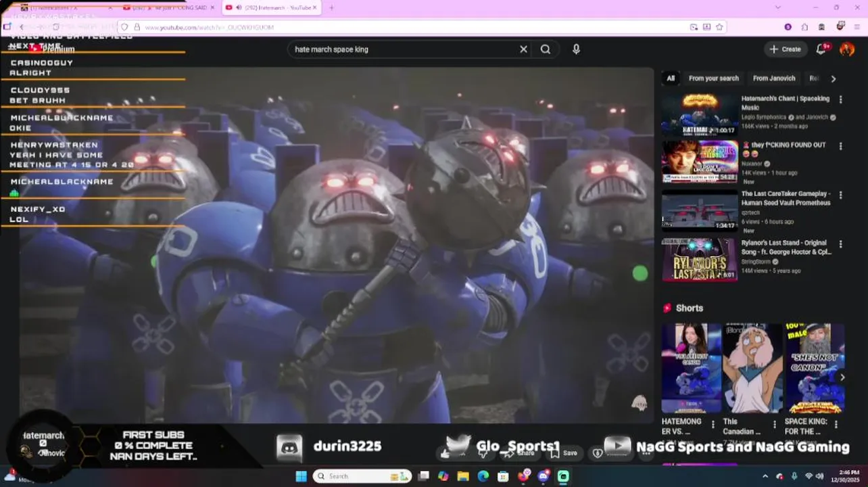The width and height of the screenshot is (868, 487).
Task: Close the Hatemarch YouTube browser tab
Action: pyautogui.click(x=314, y=7)
